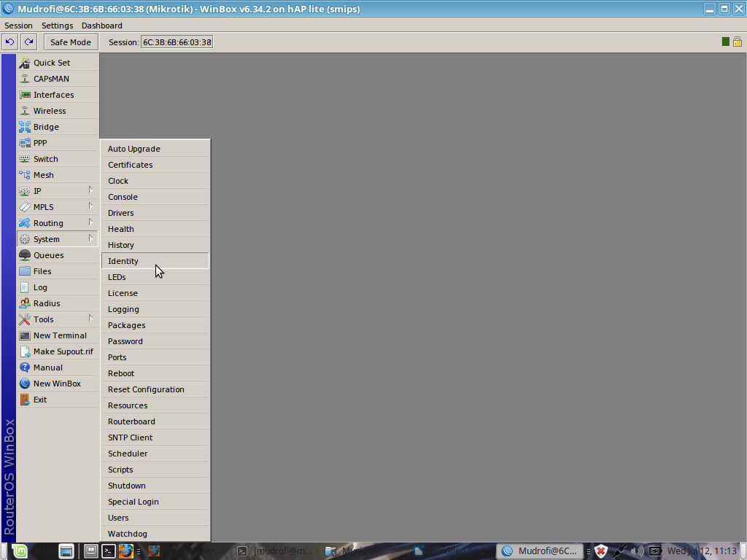Open terminal launcher in taskbar
747x560 pixels.
point(109,551)
